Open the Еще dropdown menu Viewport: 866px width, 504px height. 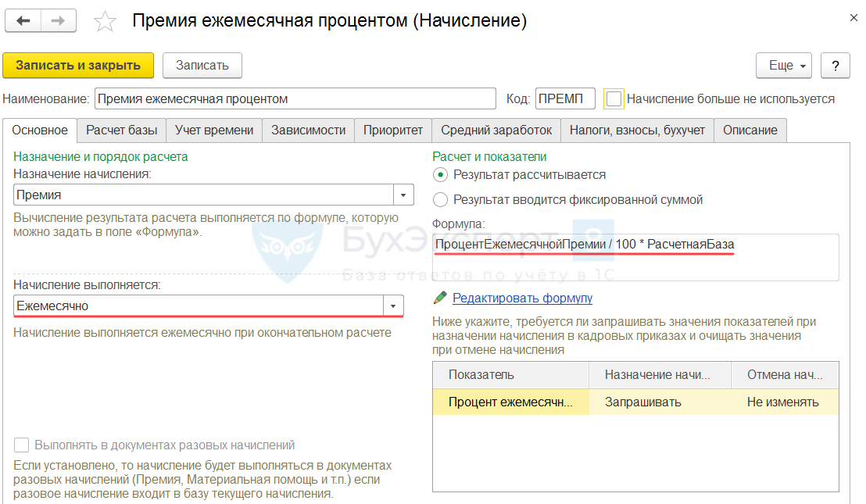tap(784, 66)
